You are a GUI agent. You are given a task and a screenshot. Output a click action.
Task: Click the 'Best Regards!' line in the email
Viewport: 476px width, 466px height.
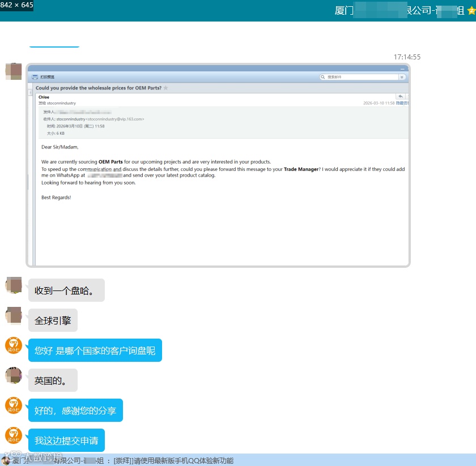(x=56, y=198)
